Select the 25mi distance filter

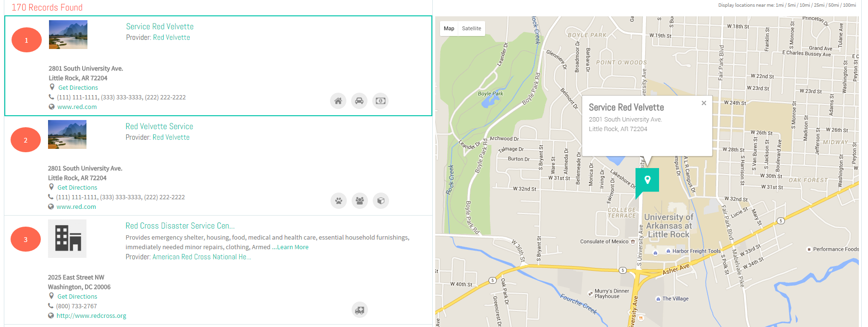(819, 5)
